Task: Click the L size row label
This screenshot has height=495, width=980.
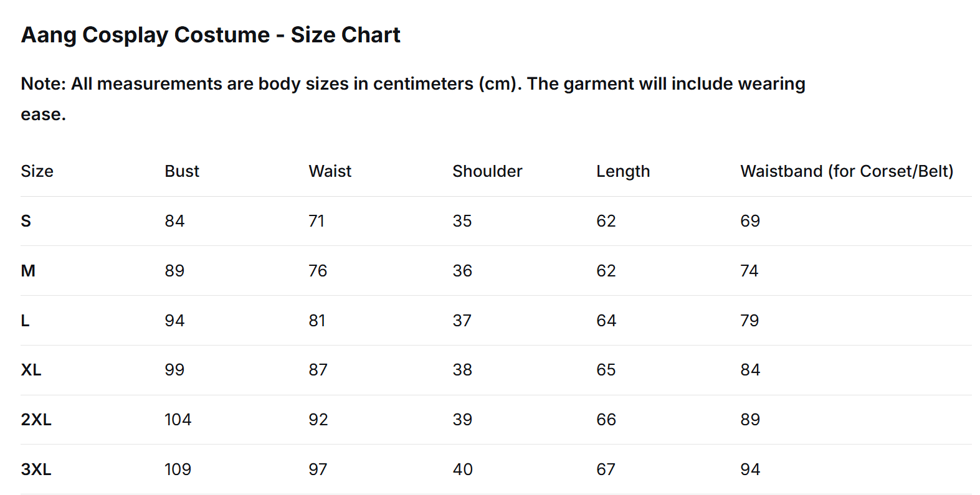Action: coord(26,321)
